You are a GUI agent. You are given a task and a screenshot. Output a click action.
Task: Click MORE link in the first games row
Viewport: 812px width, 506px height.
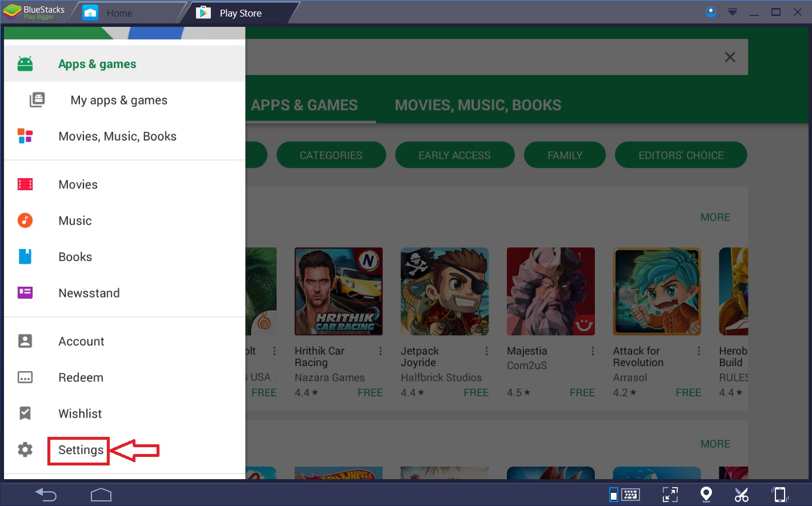pos(715,217)
